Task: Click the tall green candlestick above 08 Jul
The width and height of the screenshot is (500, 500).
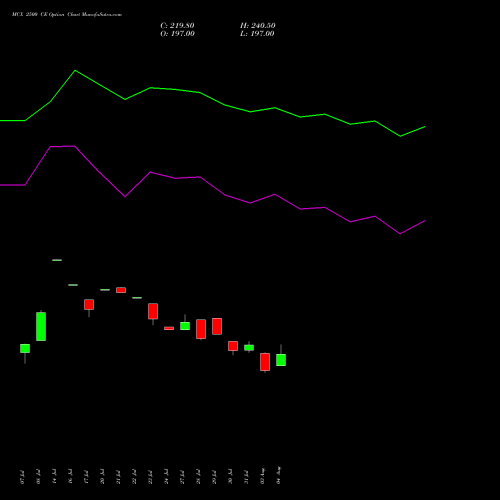Action: click(x=41, y=326)
